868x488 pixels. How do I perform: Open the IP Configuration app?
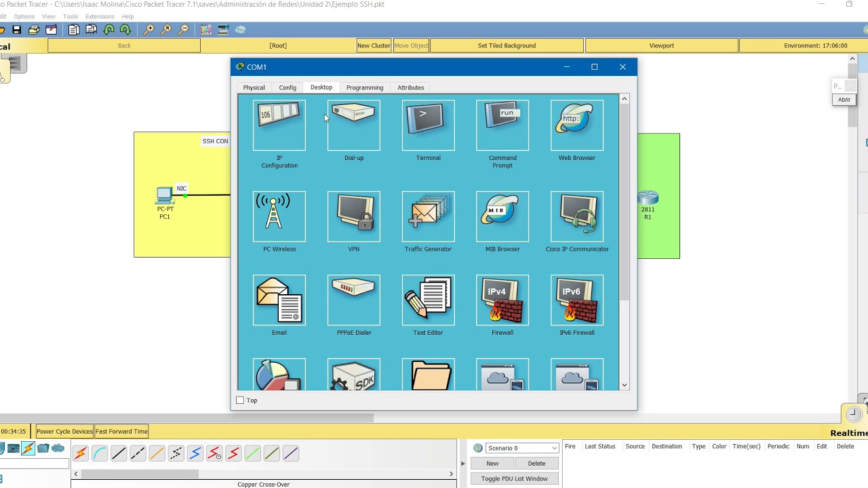(x=279, y=125)
